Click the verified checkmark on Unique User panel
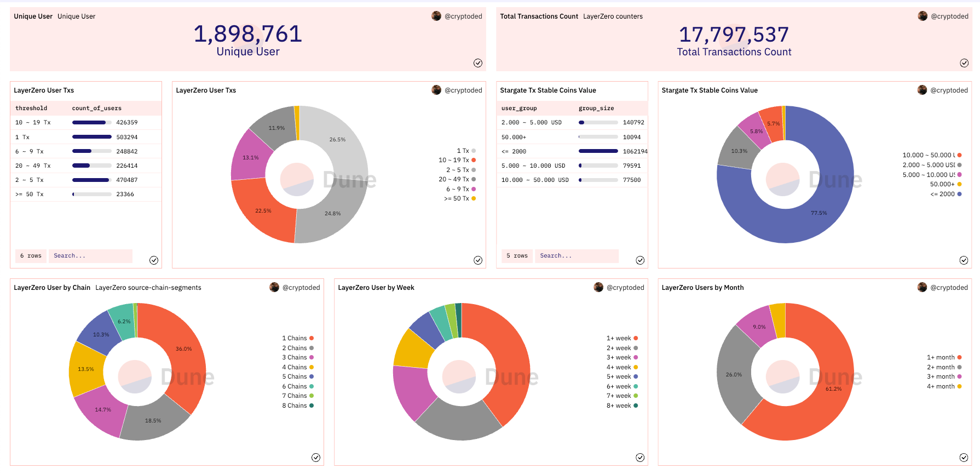Image resolution: width=980 pixels, height=474 pixels. click(478, 63)
